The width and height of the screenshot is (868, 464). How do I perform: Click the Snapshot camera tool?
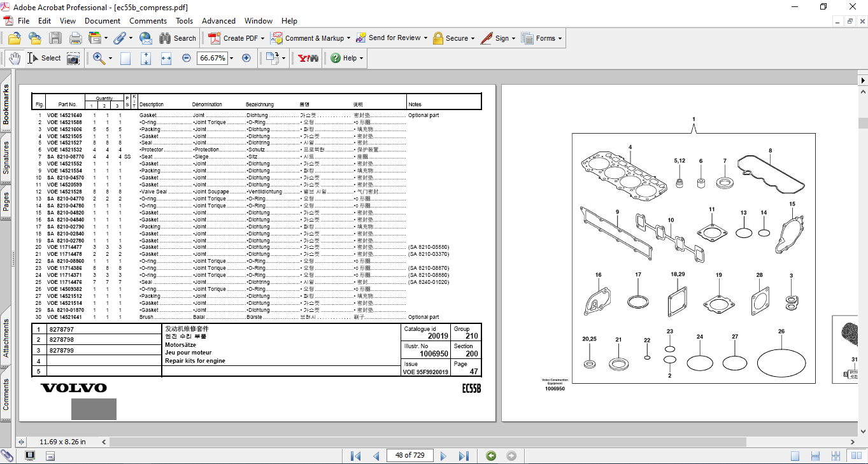pos(73,59)
